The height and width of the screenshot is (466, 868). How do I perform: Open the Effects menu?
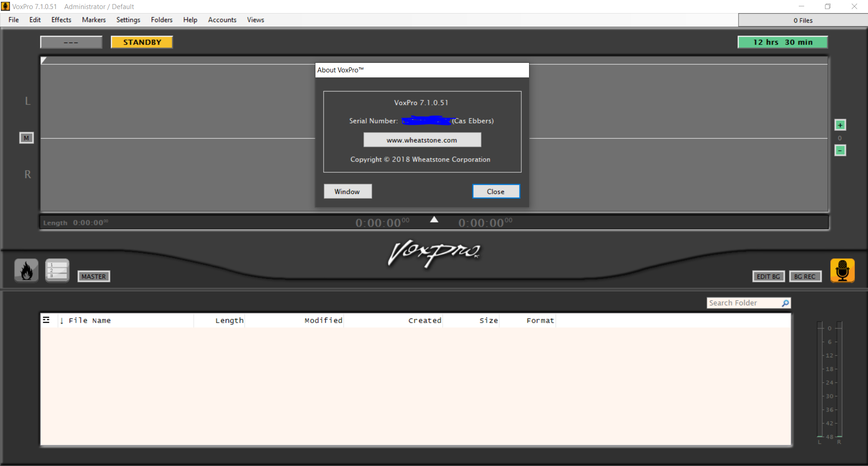point(61,20)
